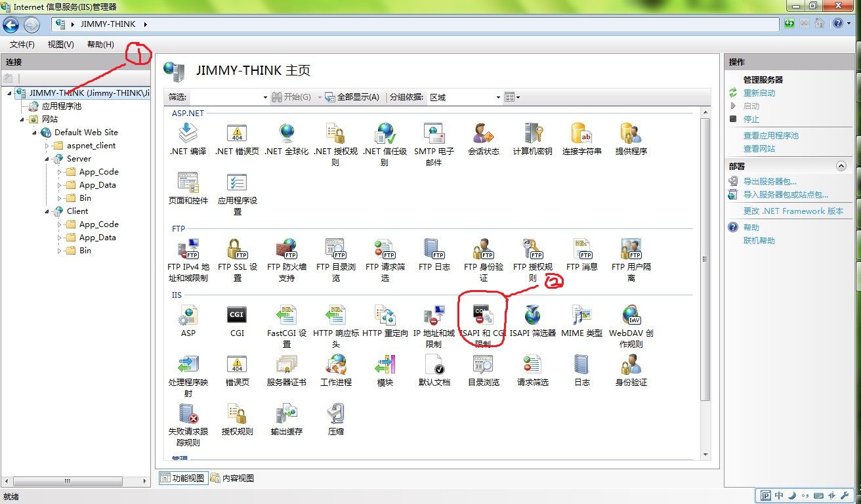Open ISAPI 和 CGI 限制 feature

[x=484, y=316]
